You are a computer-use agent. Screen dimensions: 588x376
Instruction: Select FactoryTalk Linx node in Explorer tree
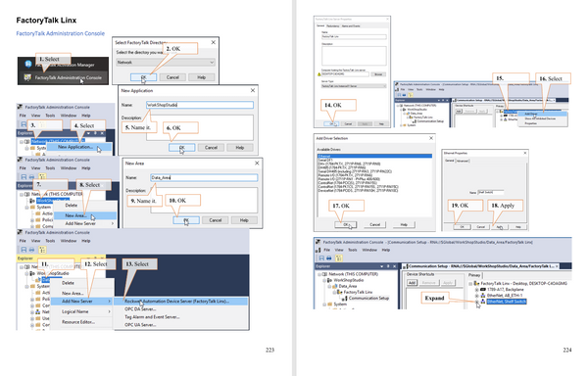click(358, 292)
